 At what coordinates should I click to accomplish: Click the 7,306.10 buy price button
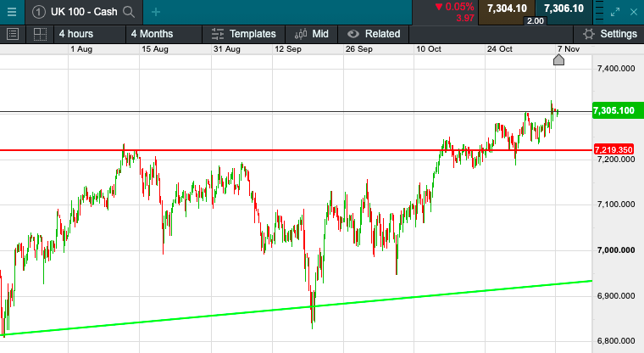coord(563,8)
